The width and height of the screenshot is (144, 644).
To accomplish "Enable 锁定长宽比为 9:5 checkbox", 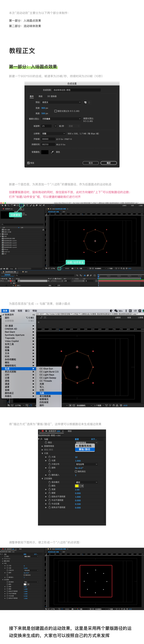I will click(x=56, y=111).
